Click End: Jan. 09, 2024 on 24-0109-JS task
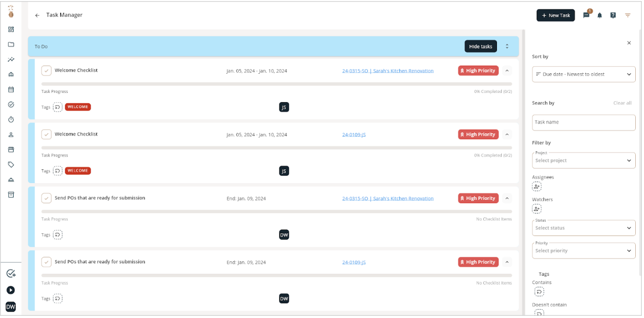Screen dimensions: 644x318 tap(246, 262)
